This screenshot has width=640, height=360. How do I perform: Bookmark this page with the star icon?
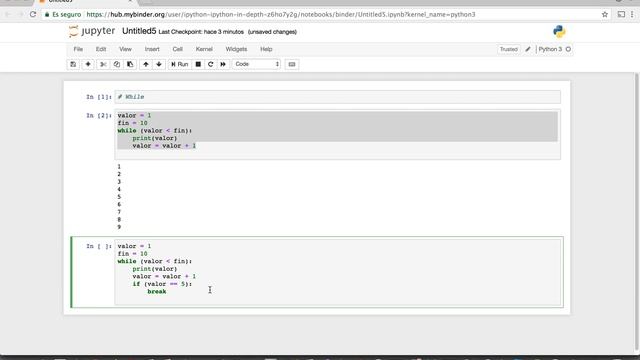pos(605,14)
